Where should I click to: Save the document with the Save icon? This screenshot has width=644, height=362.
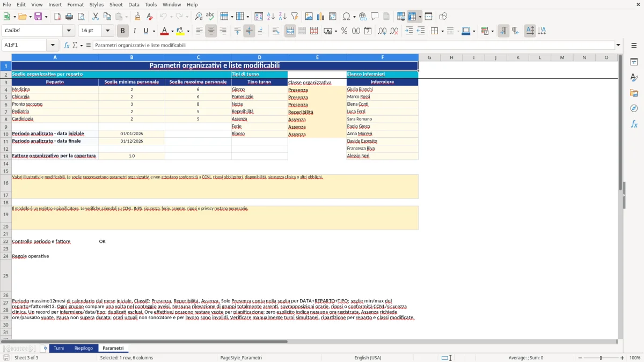click(x=38, y=17)
